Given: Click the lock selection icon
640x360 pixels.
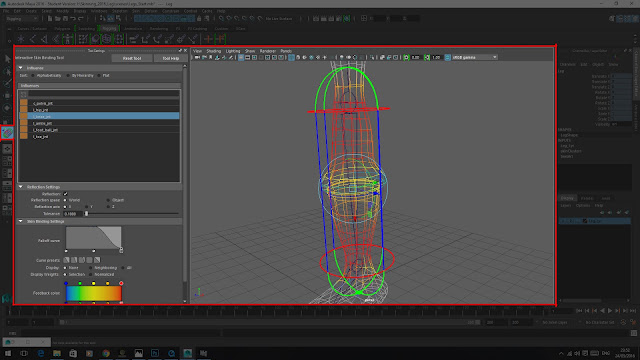Looking at the screenshot, I should pyautogui.click(x=199, y=18).
